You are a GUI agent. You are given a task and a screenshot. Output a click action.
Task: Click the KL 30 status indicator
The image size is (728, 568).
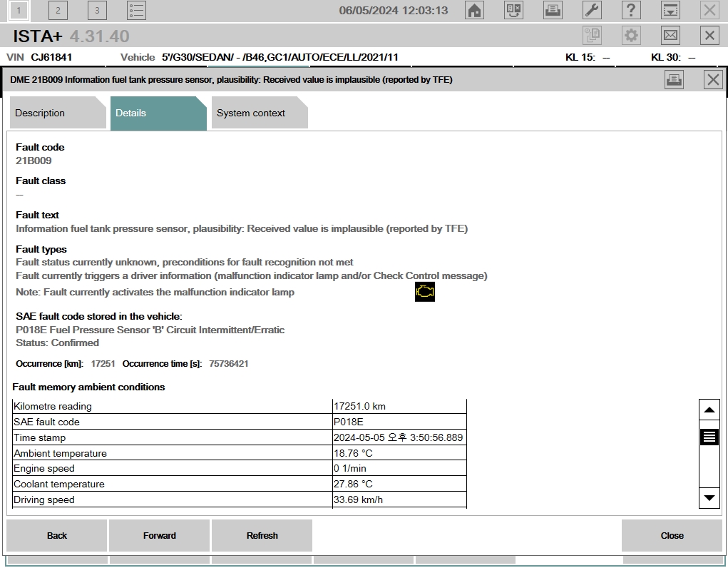pyautogui.click(x=673, y=57)
